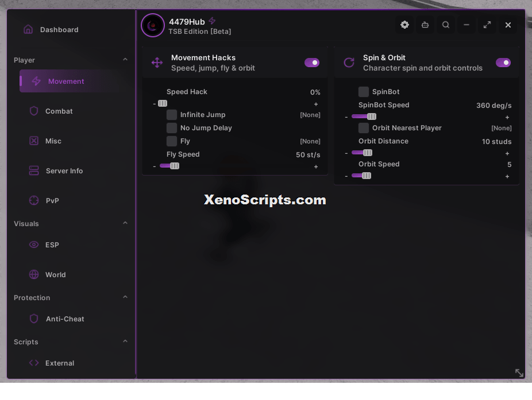Image resolution: width=532 pixels, height=400 pixels.
Task: Click the Dashboard home icon
Action: [28, 29]
